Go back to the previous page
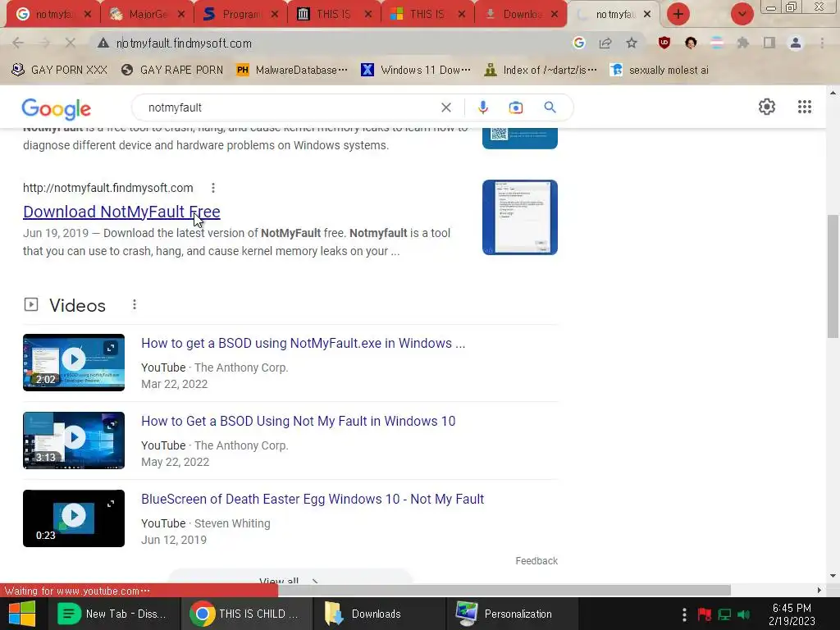Image resolution: width=840 pixels, height=630 pixels. pos(18,43)
